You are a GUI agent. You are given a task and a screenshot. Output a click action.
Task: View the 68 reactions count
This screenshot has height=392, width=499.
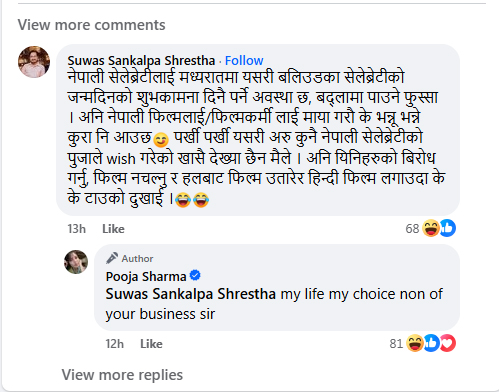tap(412, 229)
